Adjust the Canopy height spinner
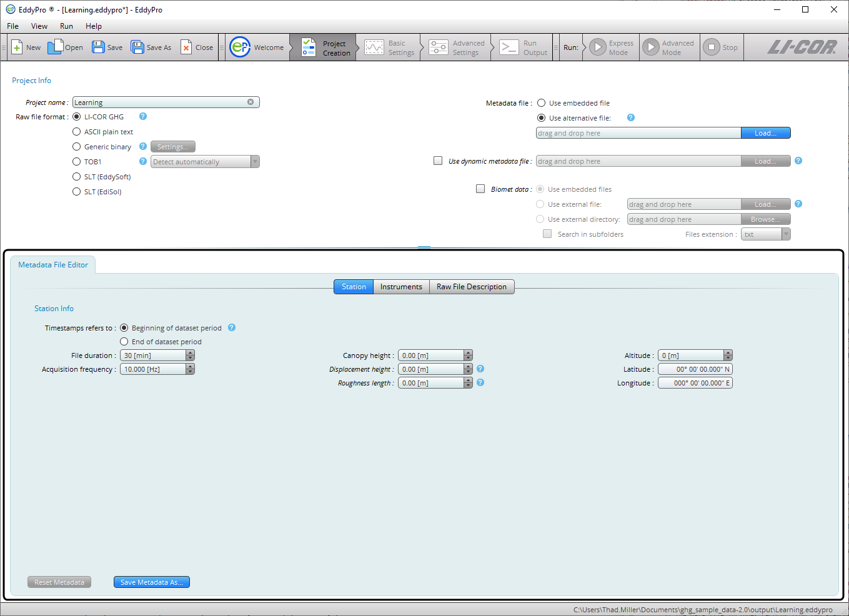Image resolution: width=849 pixels, height=616 pixels. click(469, 355)
